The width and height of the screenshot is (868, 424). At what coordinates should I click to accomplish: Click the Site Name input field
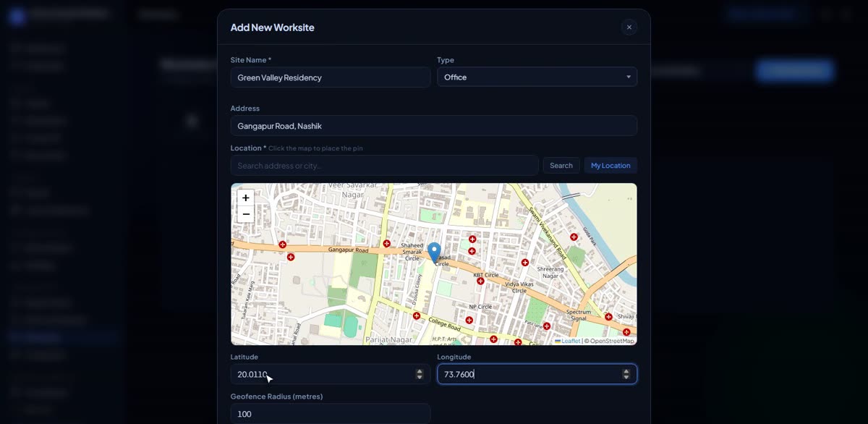point(331,77)
